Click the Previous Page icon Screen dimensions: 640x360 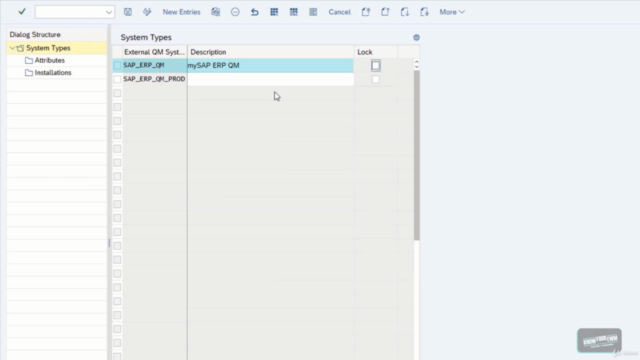[385, 12]
